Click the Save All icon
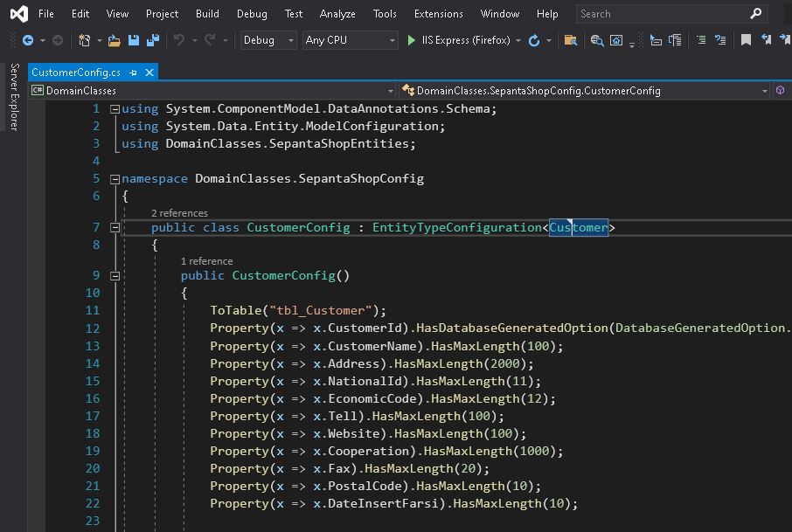Viewport: 792px width, 532px height. click(153, 40)
